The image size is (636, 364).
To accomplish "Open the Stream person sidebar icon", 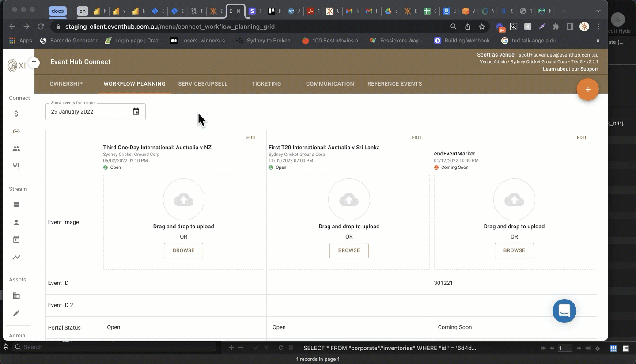I will (16, 222).
